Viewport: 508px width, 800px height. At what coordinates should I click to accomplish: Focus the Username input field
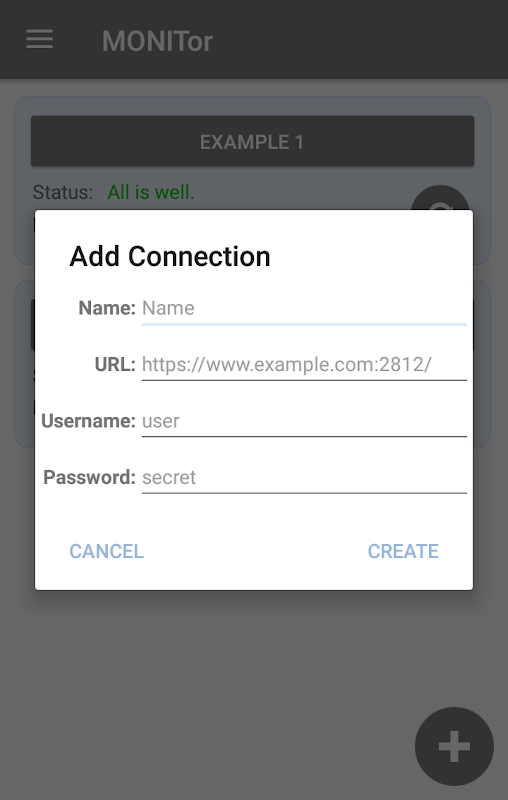304,422
